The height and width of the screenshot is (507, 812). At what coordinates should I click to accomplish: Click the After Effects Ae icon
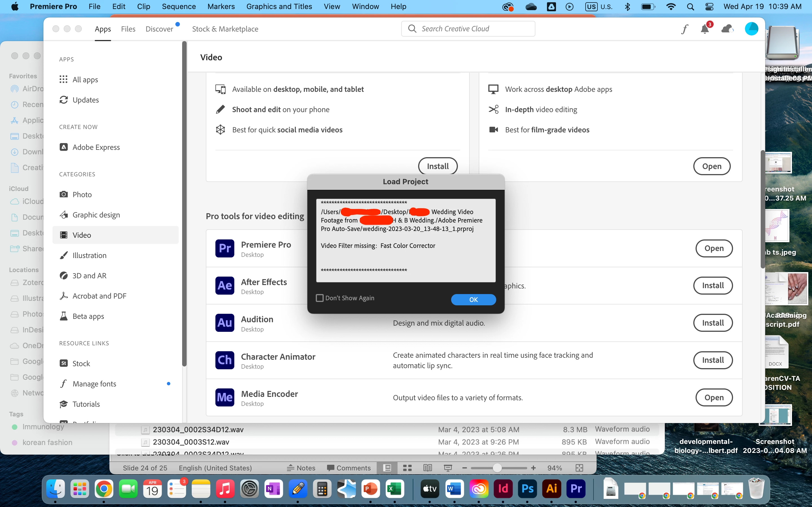[224, 286]
